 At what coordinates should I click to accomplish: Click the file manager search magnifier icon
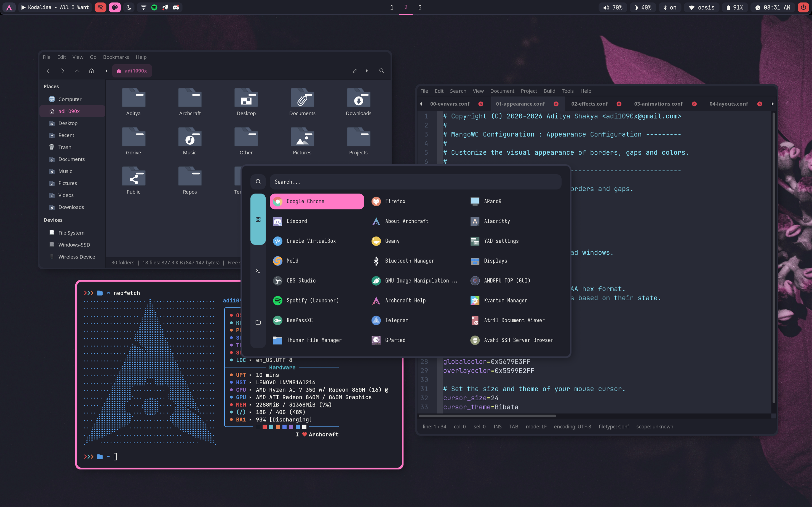coord(381,71)
